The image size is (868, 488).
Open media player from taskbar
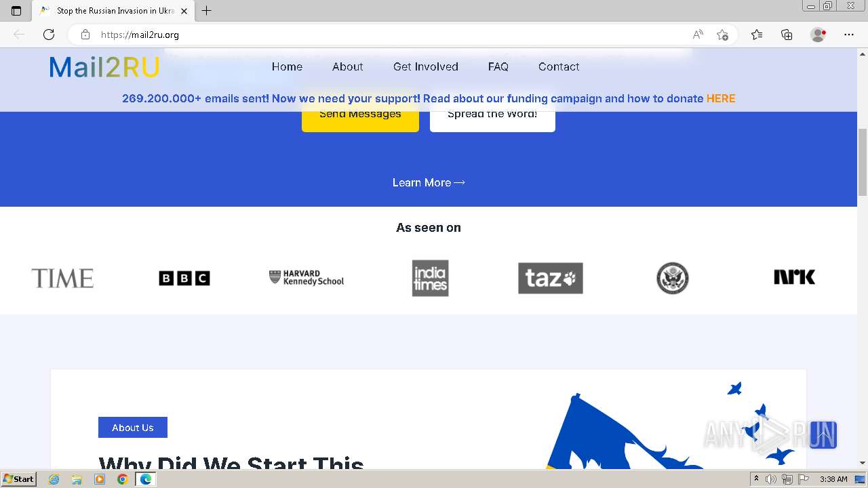click(100, 479)
